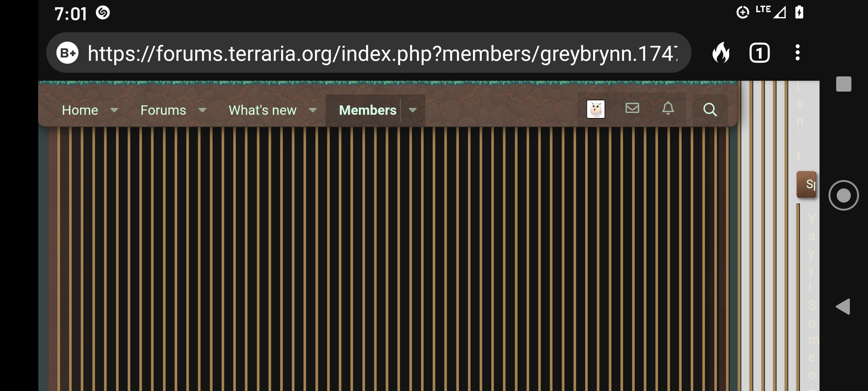This screenshot has width=868, height=391.
Task: Click the partially visible brown Sp button
Action: pyautogui.click(x=807, y=185)
